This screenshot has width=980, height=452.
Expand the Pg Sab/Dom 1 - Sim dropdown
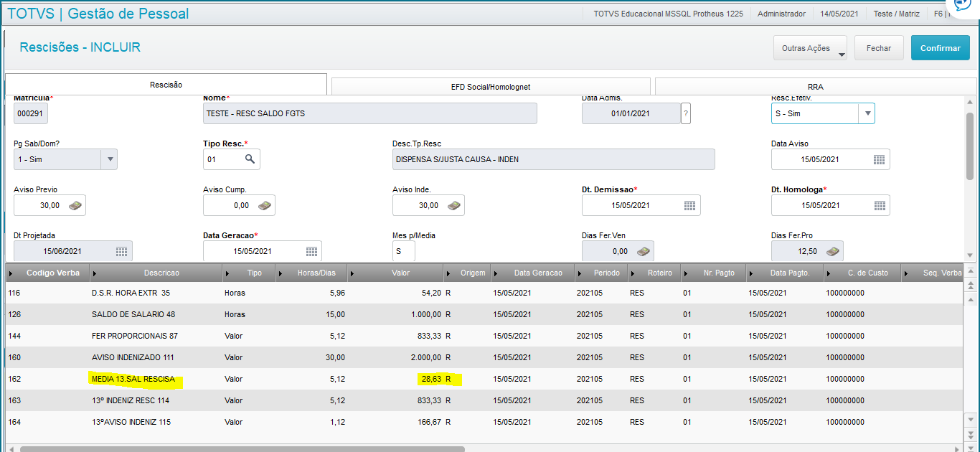(109, 159)
